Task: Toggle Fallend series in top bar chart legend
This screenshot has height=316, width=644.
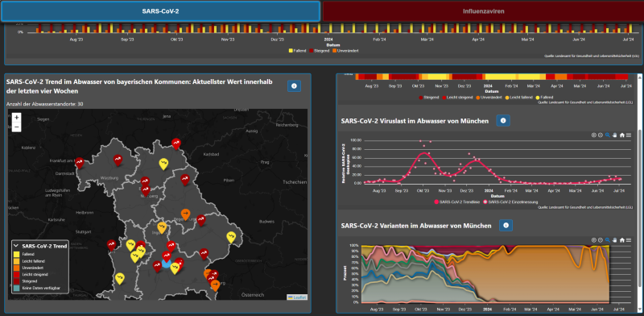Action: tap(297, 51)
